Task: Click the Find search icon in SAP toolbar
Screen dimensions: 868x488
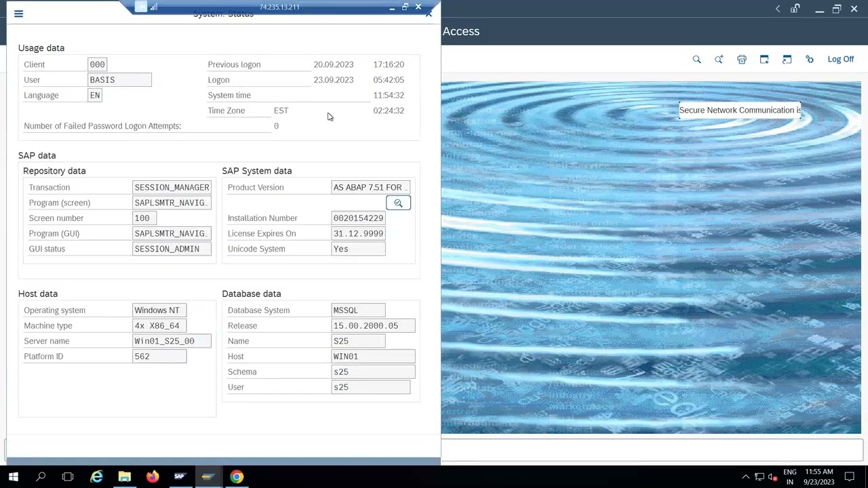Action: point(696,60)
